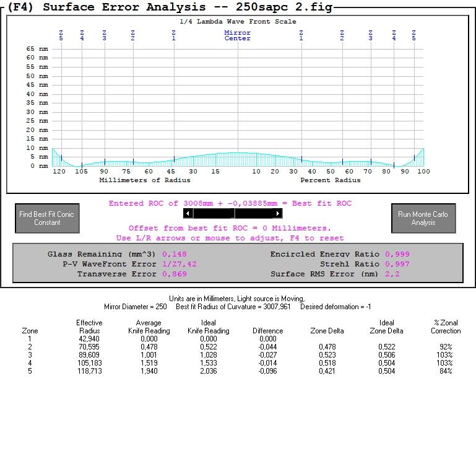
Task: Click the Average Knife Reading column header
Action: point(149,327)
